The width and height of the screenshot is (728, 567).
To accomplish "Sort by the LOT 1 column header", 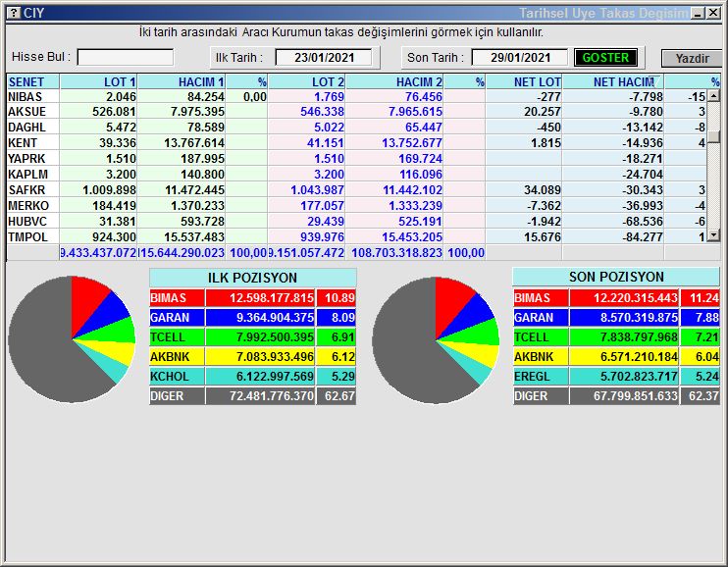I will (x=98, y=82).
